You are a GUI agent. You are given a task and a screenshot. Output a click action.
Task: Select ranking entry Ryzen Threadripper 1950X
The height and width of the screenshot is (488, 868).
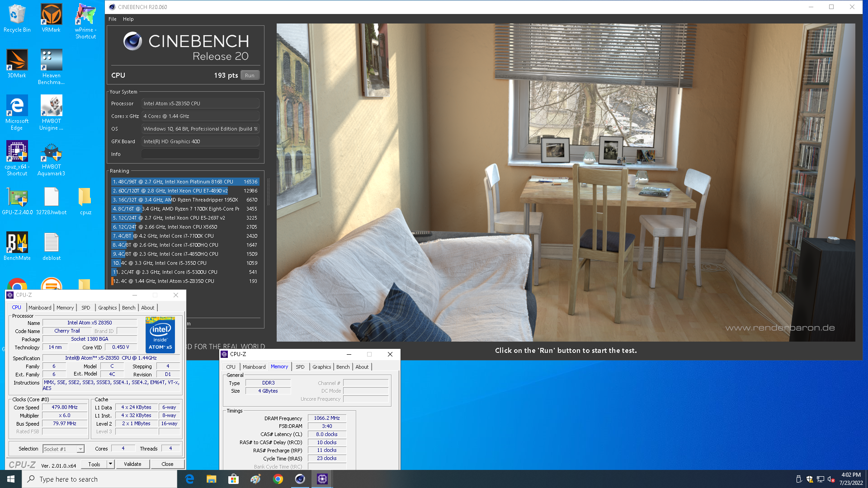point(185,200)
